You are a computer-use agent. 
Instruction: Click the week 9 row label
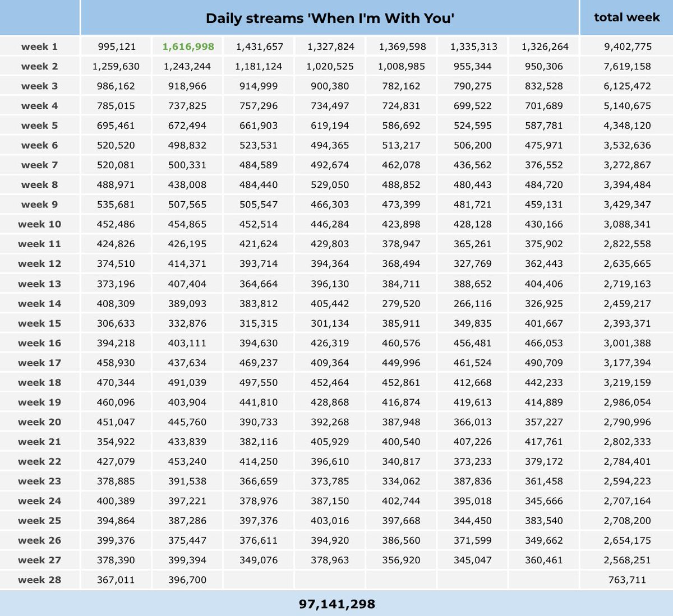point(39,205)
